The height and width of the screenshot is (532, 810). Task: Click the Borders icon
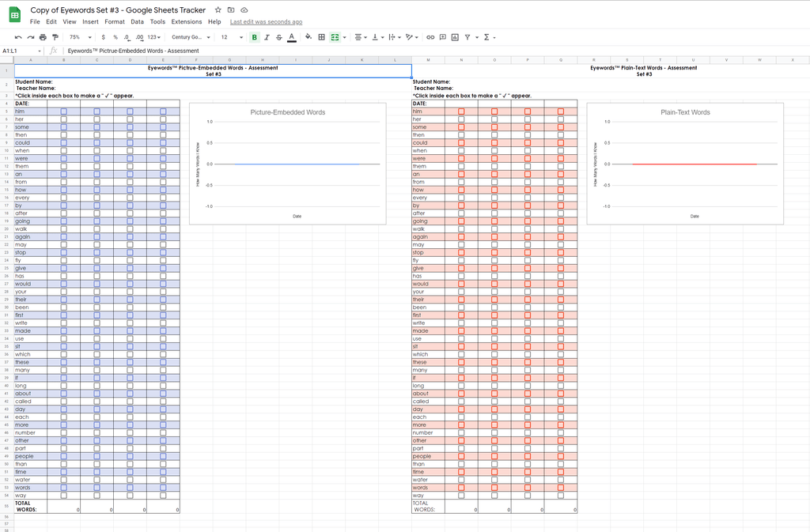321,37
